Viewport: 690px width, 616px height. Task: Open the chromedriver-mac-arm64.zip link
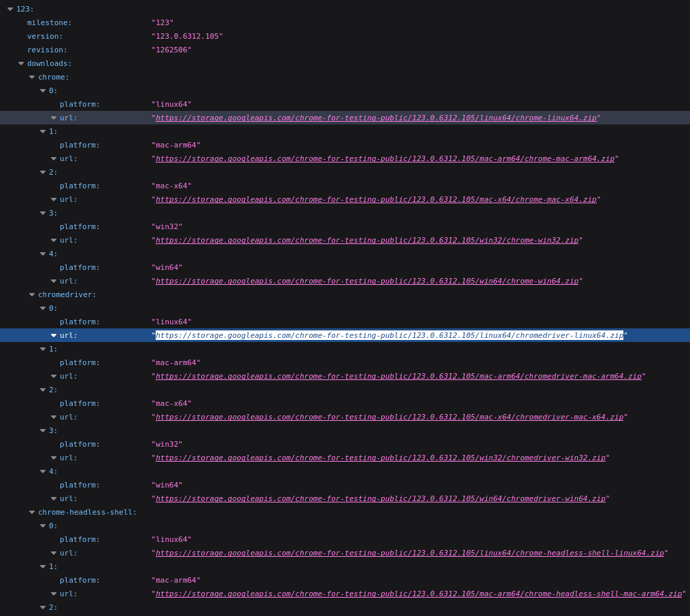click(398, 377)
